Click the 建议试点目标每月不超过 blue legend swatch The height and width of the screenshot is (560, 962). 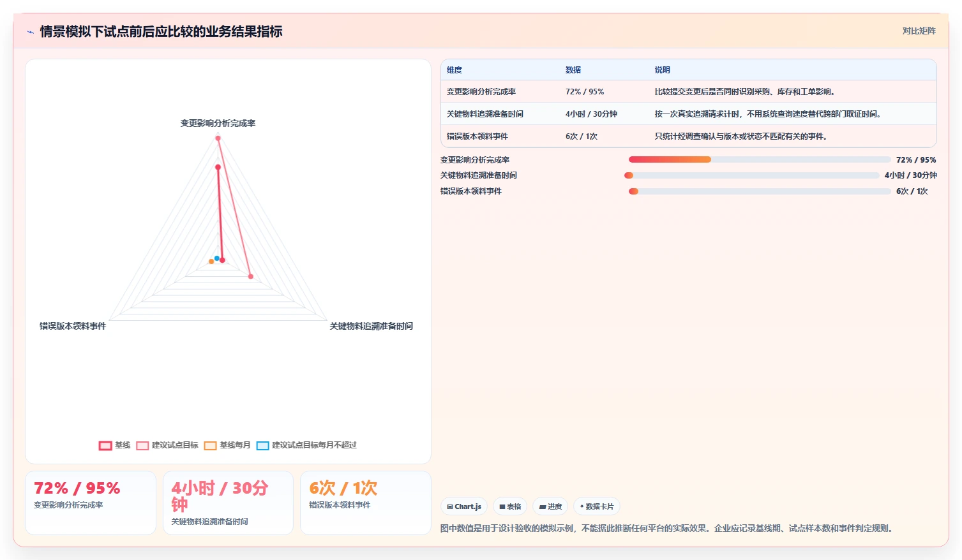coord(263,446)
